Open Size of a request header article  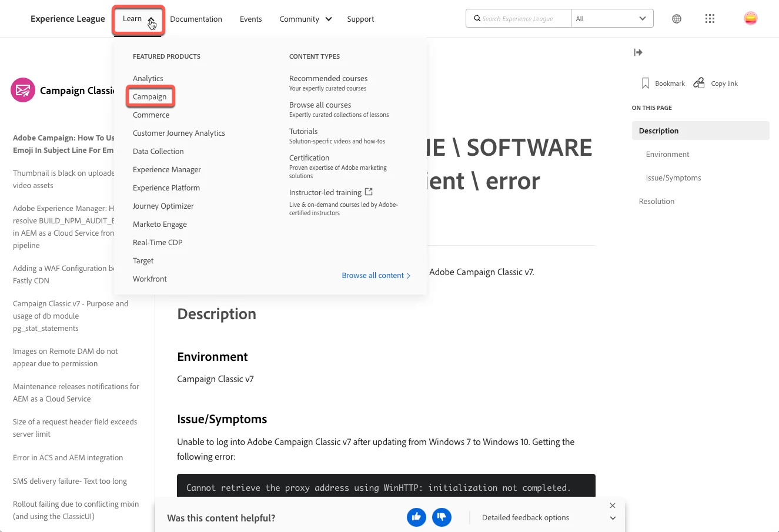pos(75,428)
